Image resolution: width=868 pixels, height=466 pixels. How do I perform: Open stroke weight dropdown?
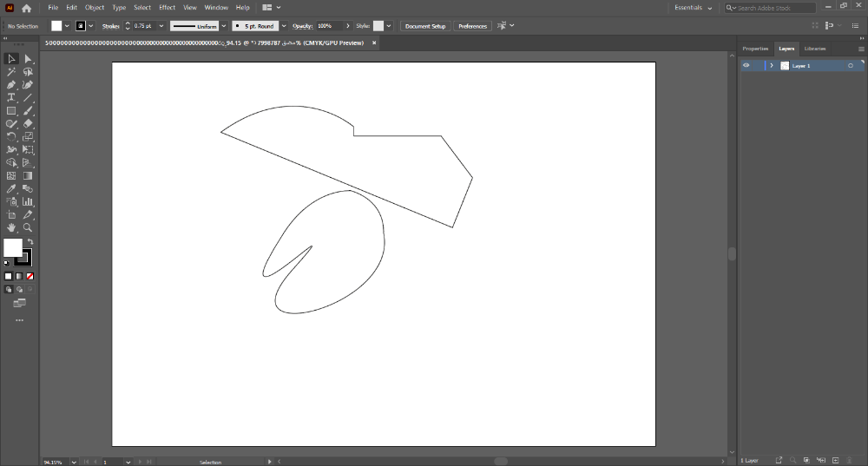click(x=161, y=26)
